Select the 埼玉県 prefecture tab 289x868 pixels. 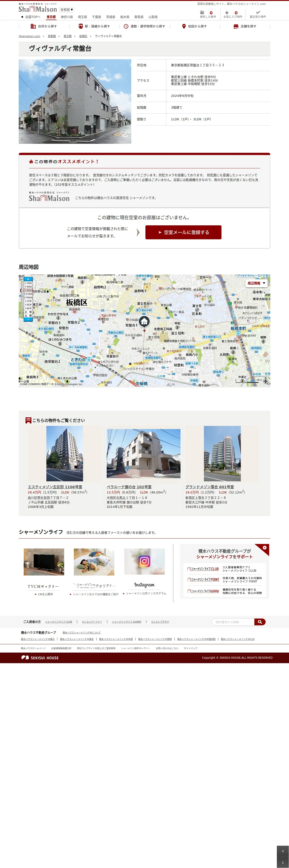coord(82,17)
